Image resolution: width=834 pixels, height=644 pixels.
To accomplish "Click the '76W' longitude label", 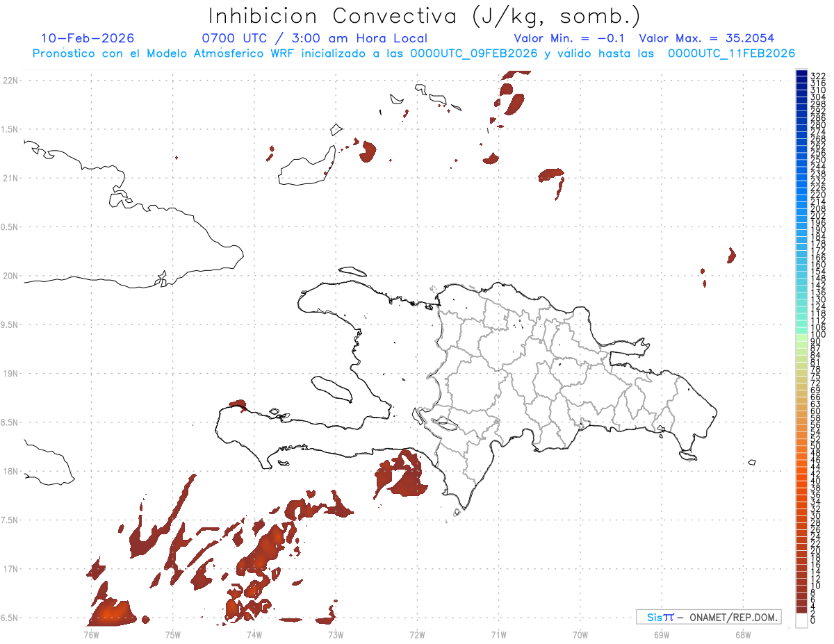I will pyautogui.click(x=91, y=634).
